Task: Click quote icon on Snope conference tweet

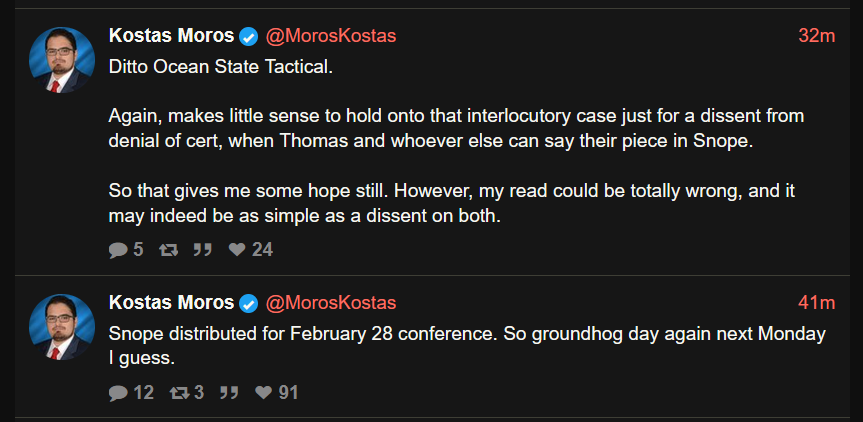Action: 229,393
